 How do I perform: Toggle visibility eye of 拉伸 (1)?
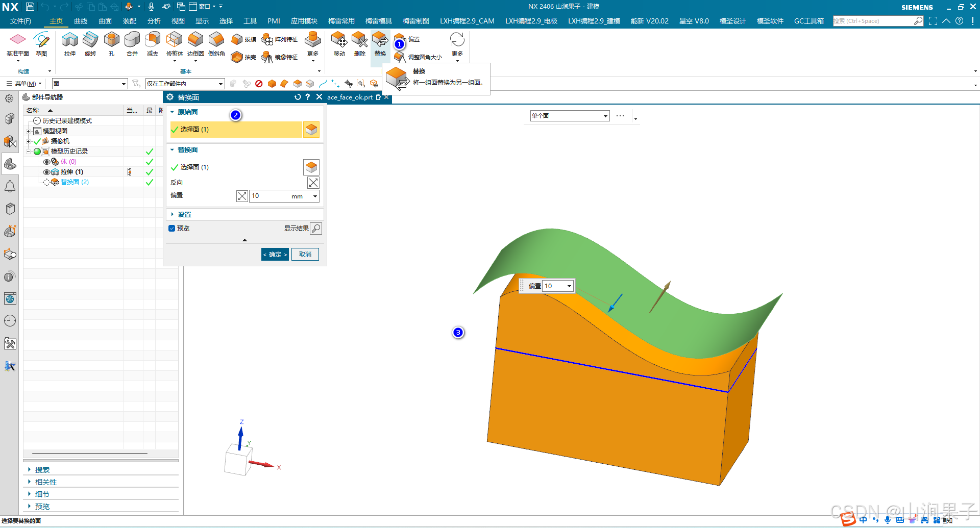pos(46,172)
